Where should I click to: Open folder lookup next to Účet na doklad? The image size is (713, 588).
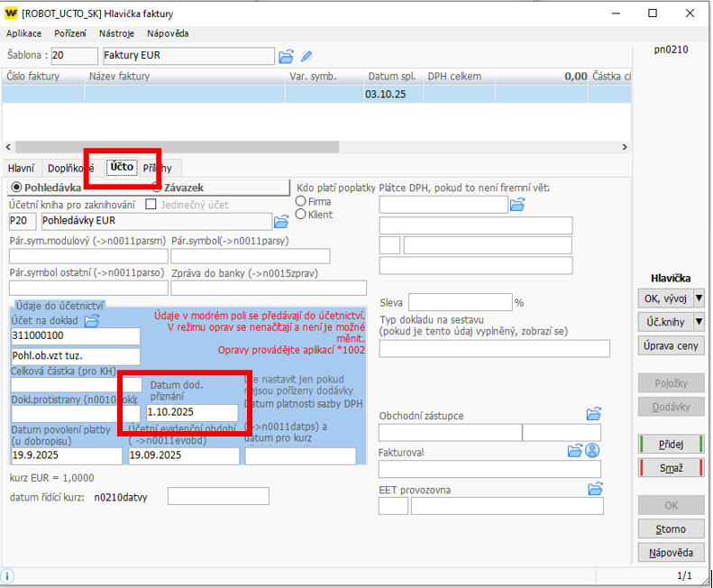coord(92,320)
